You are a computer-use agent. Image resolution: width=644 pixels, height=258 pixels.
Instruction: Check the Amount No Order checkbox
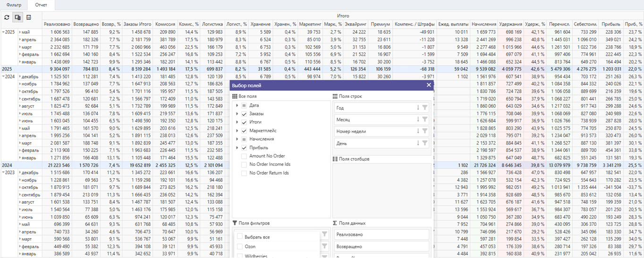[x=244, y=156]
